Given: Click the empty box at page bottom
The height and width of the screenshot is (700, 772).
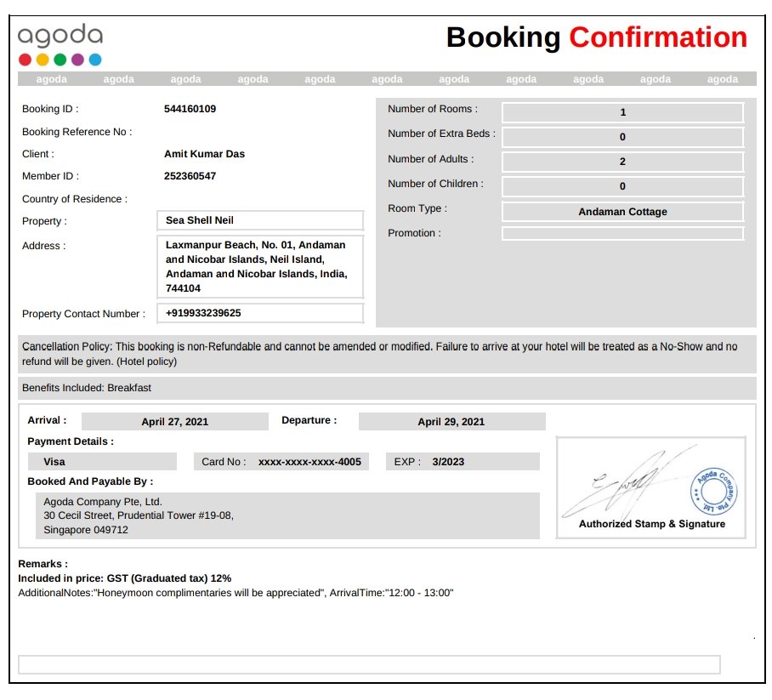Looking at the screenshot, I should pos(369,664).
